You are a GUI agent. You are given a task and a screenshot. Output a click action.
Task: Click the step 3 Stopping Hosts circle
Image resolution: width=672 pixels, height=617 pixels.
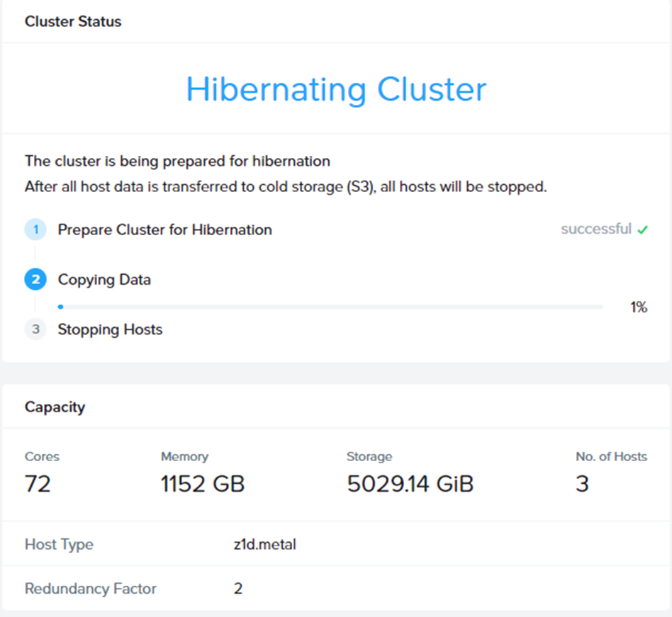point(35,329)
